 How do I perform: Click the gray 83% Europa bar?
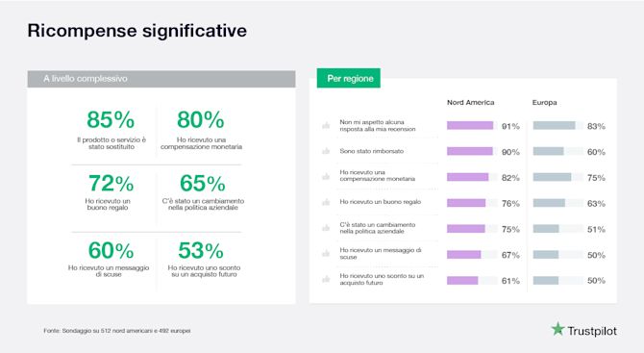pyautogui.click(x=554, y=125)
